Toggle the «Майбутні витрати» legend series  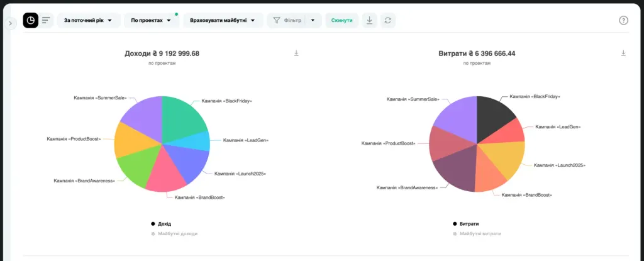[x=477, y=233]
